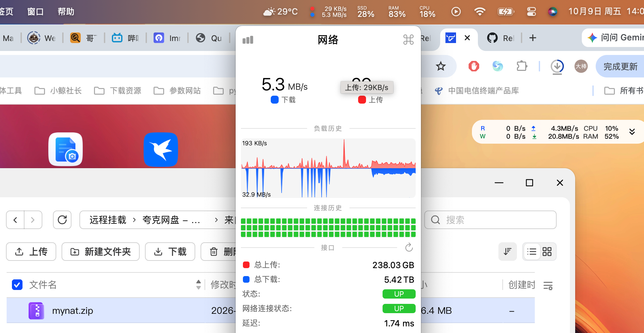Screen dimensions: 644x333
Task: Switch to the GitHub Re browser tab
Action: (x=500, y=38)
